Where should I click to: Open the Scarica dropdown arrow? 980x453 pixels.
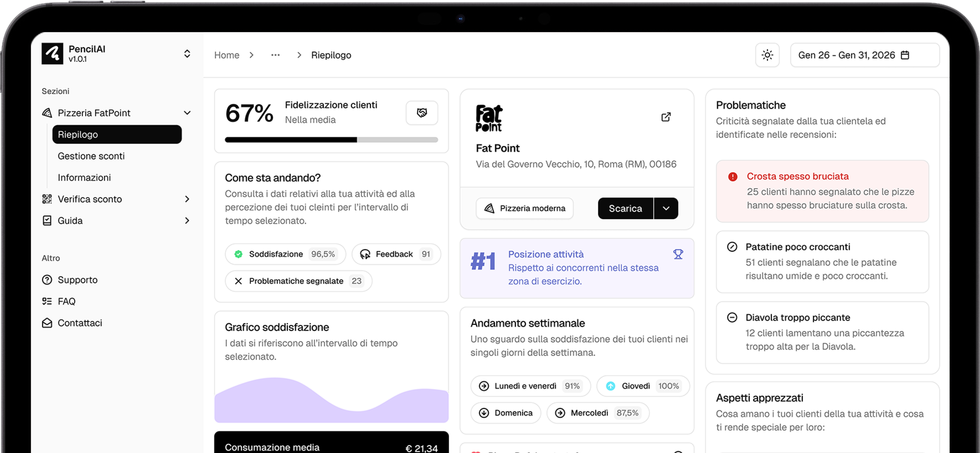[x=666, y=208]
